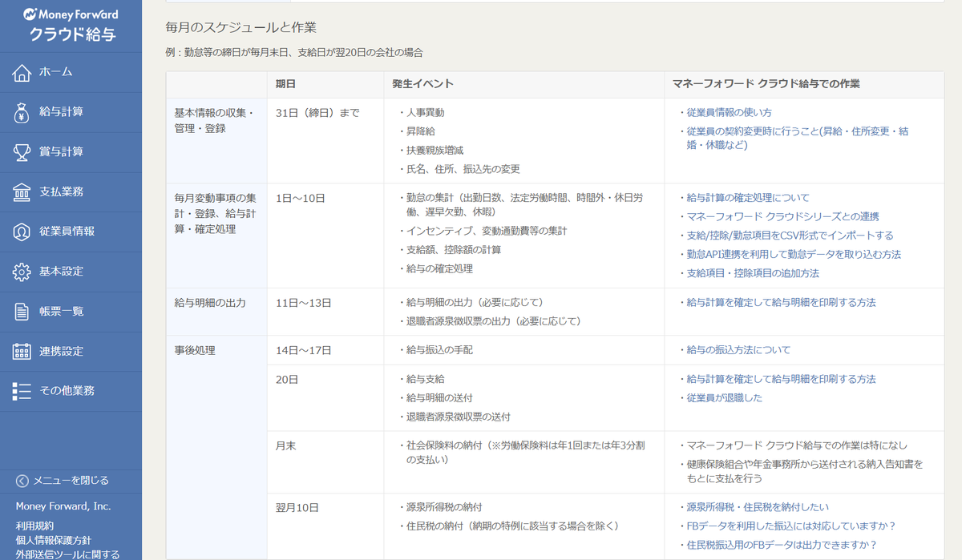Click the Money Forward logo icon
Image resolution: width=962 pixels, height=560 pixels.
30,14
